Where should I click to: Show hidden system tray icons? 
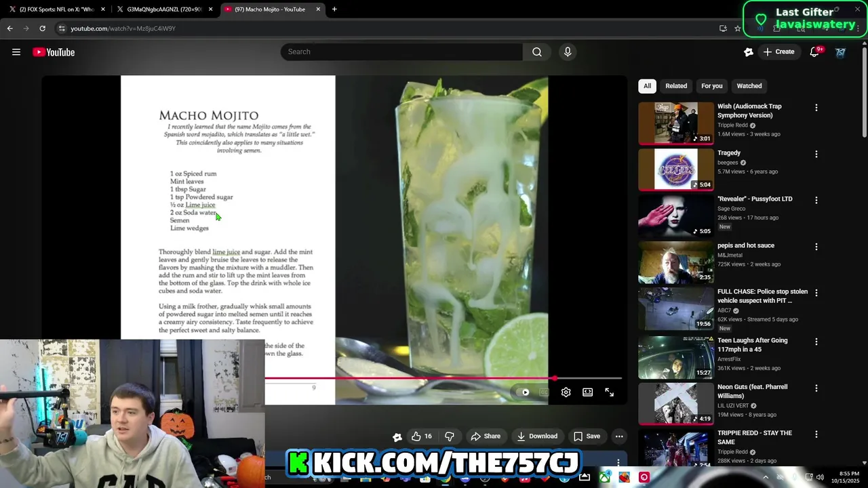pyautogui.click(x=766, y=477)
